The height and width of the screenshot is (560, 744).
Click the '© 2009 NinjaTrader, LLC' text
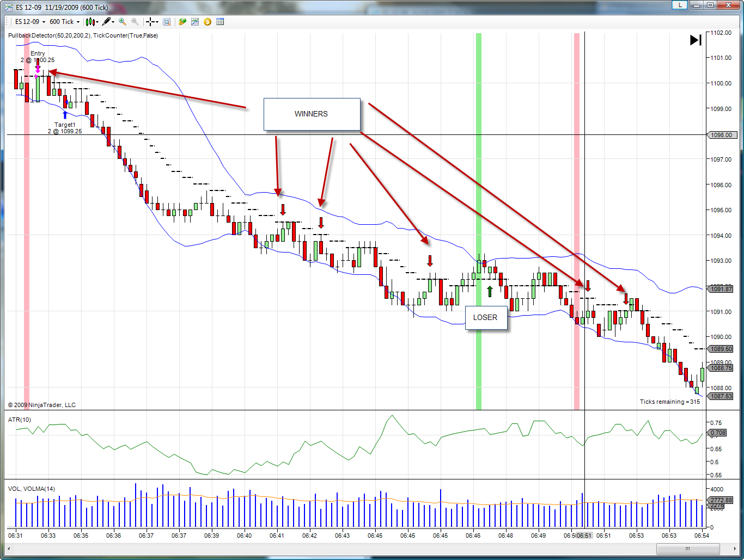click(x=42, y=405)
